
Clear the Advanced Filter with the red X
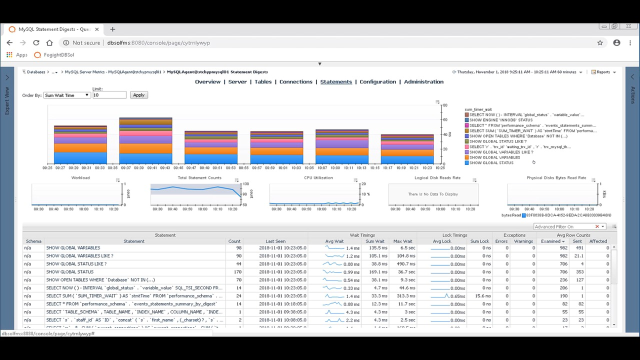click(597, 227)
